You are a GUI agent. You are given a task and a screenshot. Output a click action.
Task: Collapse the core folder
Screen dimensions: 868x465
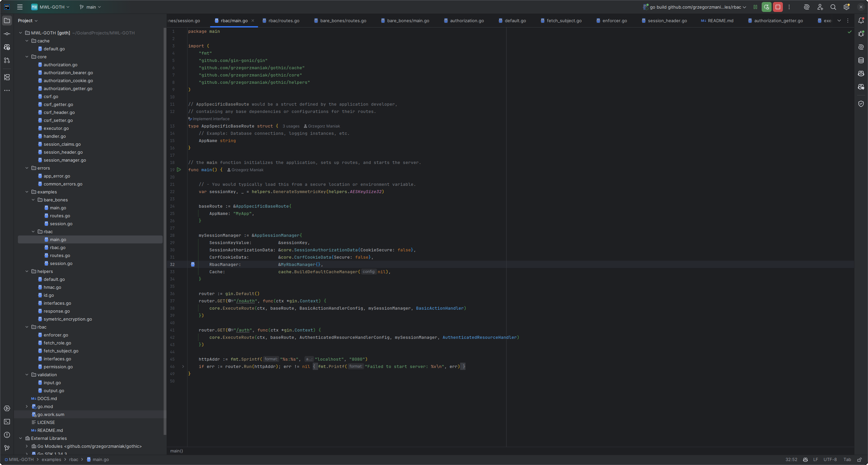point(27,57)
